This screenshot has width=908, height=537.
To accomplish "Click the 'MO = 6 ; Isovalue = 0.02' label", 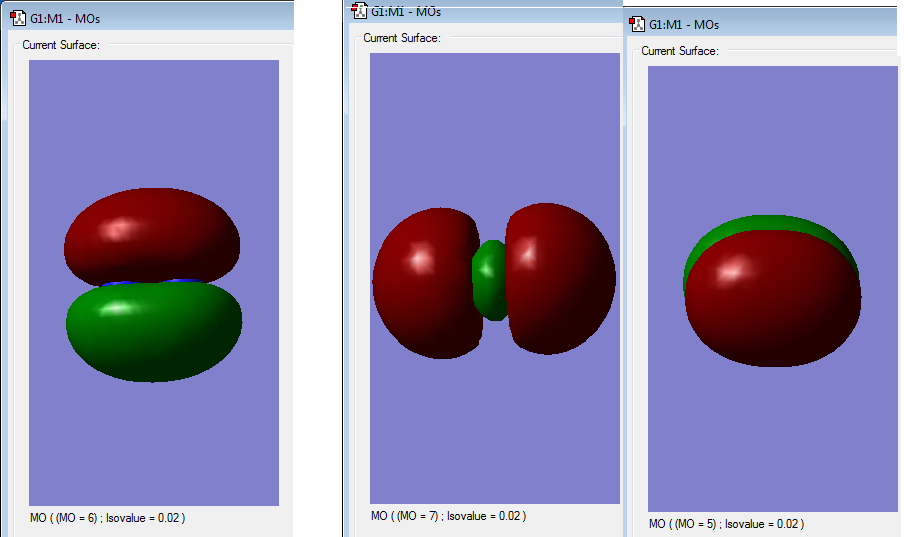I will [x=108, y=518].
